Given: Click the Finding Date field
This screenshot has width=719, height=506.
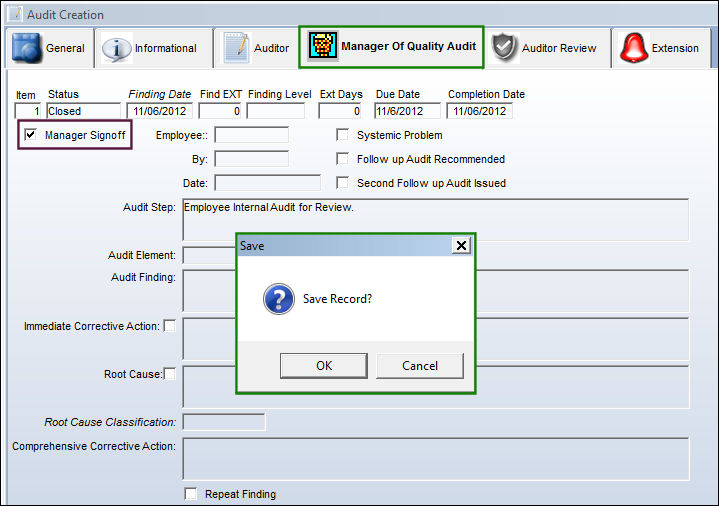Looking at the screenshot, I should pyautogui.click(x=160, y=111).
